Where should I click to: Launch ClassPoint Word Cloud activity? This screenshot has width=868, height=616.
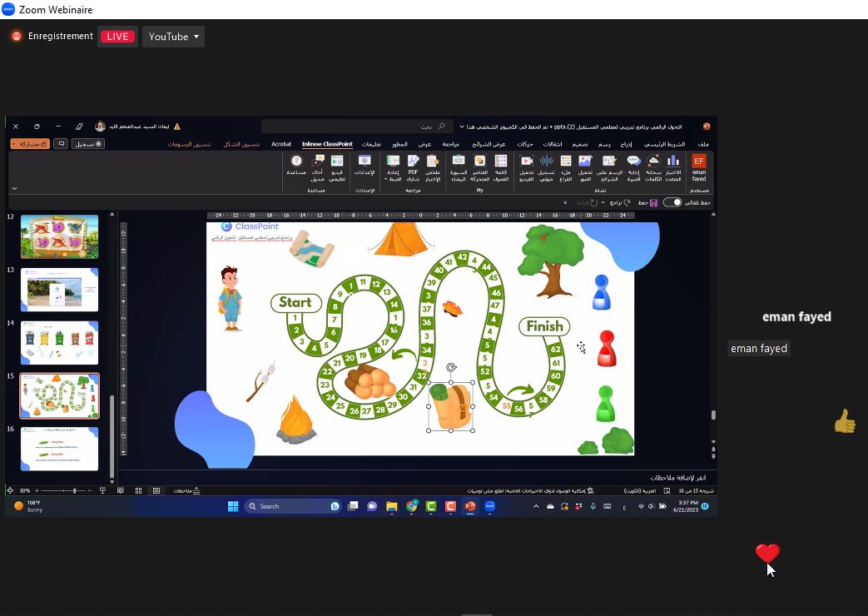click(653, 167)
